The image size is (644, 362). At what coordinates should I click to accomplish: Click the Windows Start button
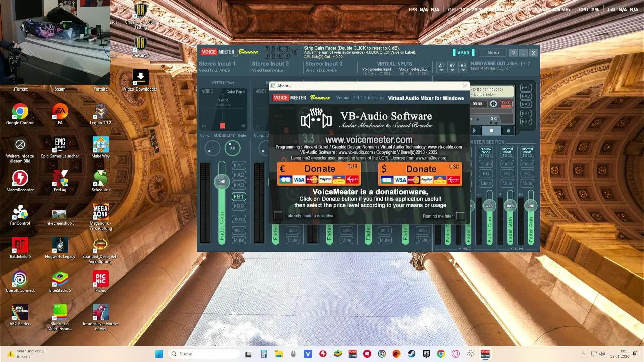click(x=159, y=354)
